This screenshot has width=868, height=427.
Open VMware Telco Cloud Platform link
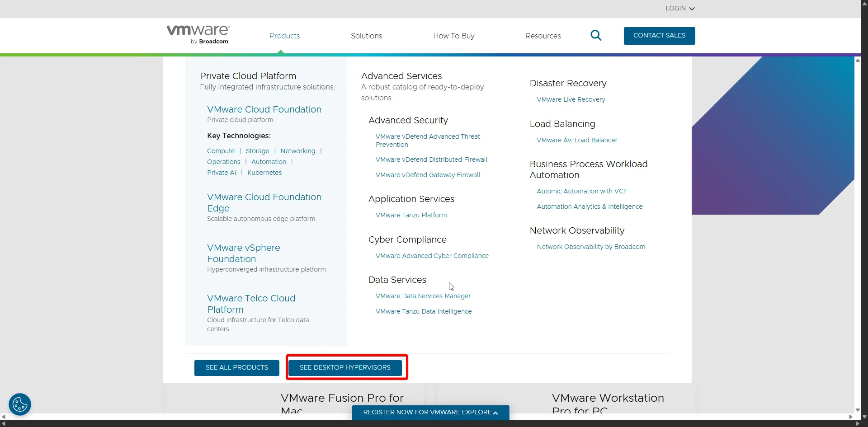[x=251, y=304]
